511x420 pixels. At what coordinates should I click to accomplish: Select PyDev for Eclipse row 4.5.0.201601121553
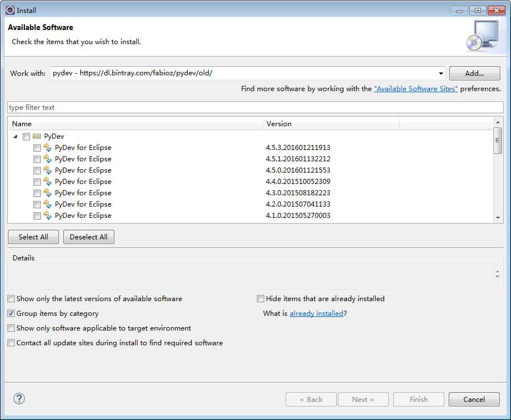click(x=83, y=170)
